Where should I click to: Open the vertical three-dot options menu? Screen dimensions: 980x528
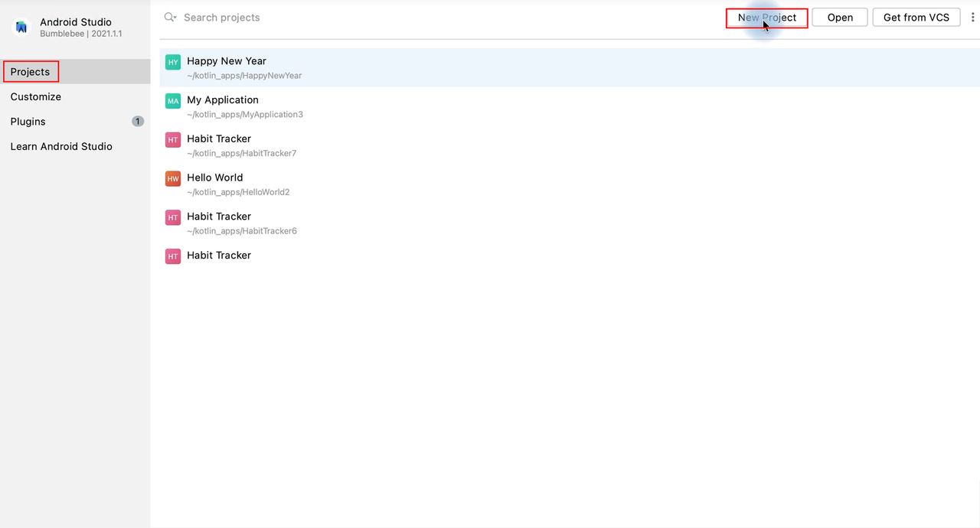(973, 18)
